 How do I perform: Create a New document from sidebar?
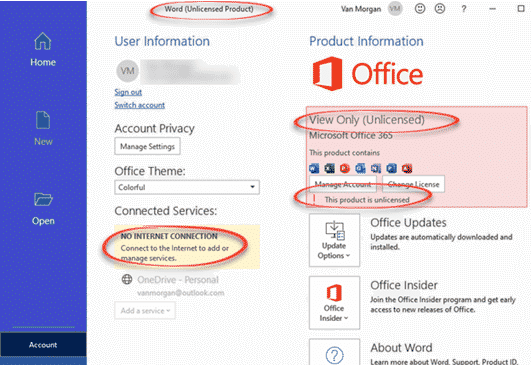pyautogui.click(x=43, y=128)
